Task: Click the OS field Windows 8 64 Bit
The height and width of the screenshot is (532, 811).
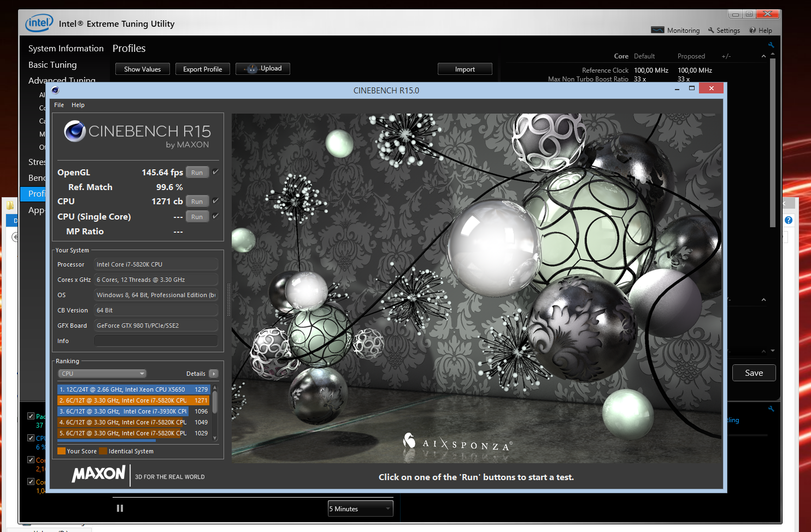Action: (156, 295)
